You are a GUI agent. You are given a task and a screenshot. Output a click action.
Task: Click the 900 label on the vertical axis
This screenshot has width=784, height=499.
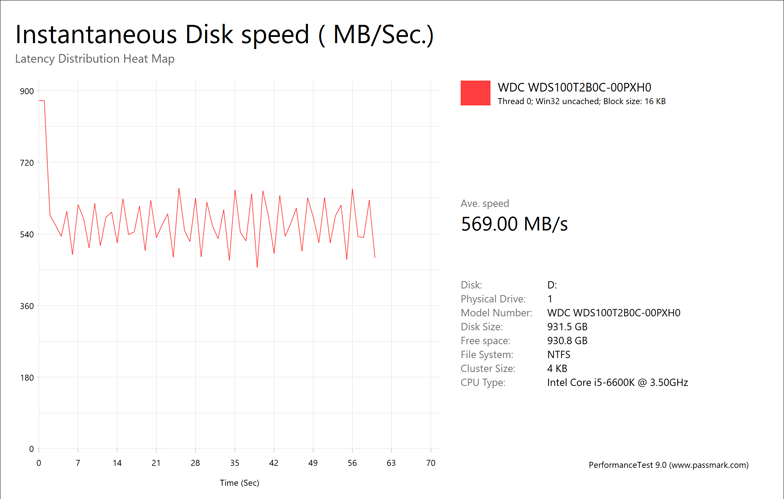point(27,91)
